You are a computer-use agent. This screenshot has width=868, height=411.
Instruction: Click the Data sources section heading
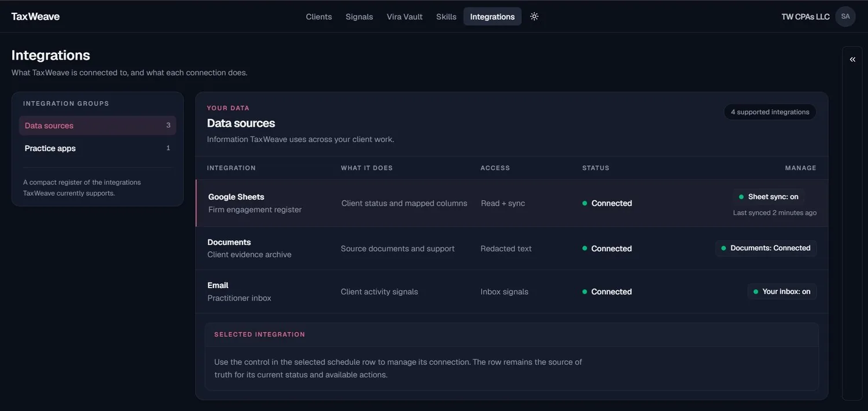[241, 123]
